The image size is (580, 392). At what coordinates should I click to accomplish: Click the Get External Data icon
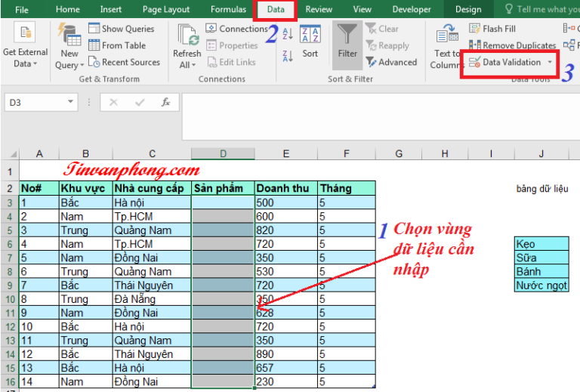[x=25, y=33]
